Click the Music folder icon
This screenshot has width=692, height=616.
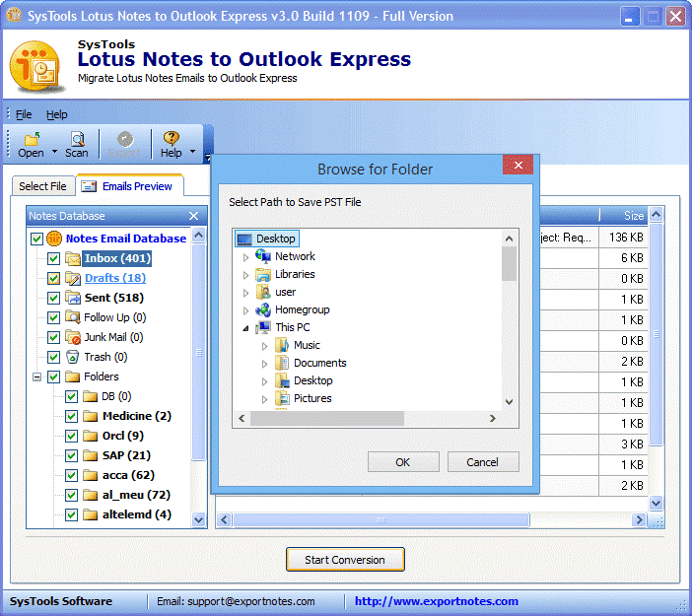tap(282, 345)
